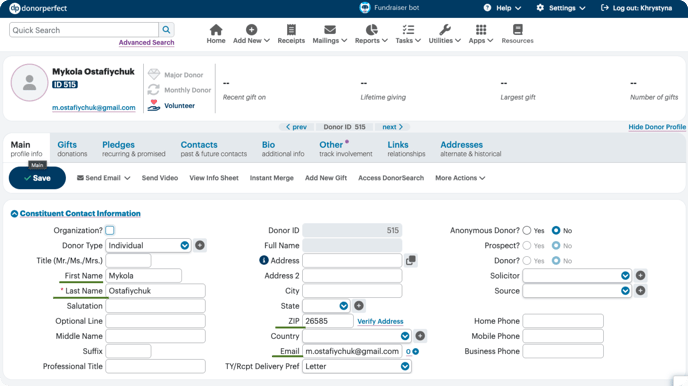This screenshot has width=688, height=386.
Task: Select No for Donor
Action: click(556, 261)
